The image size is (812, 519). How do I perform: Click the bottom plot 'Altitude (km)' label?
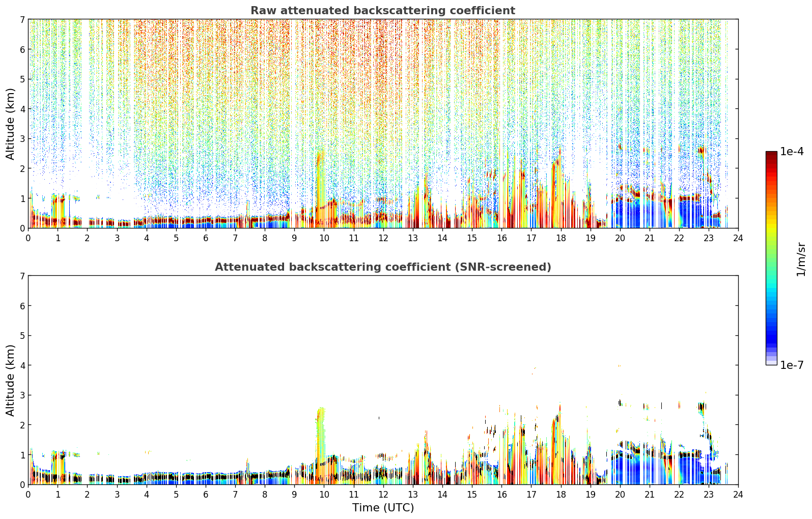[x=11, y=380]
